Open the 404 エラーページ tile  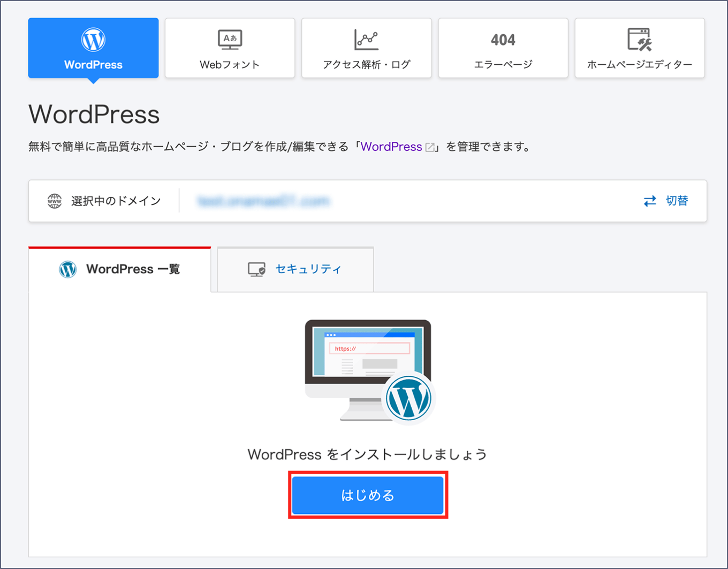tap(503, 48)
